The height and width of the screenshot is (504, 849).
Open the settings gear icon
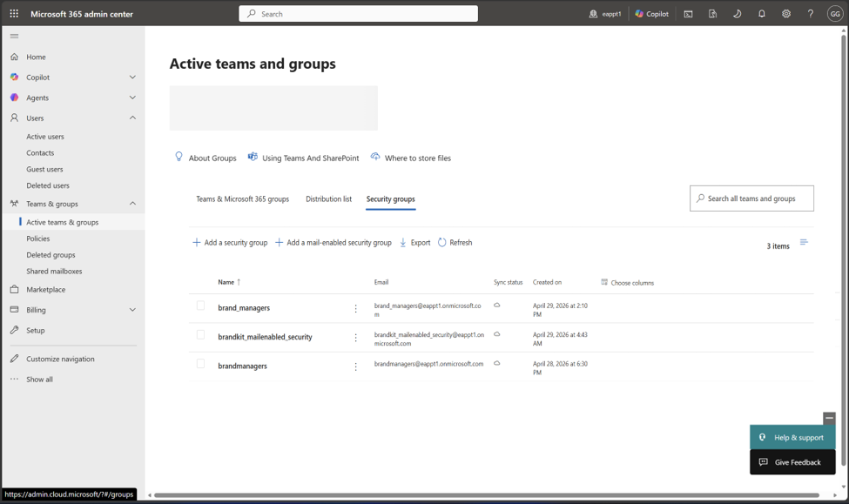coord(786,14)
